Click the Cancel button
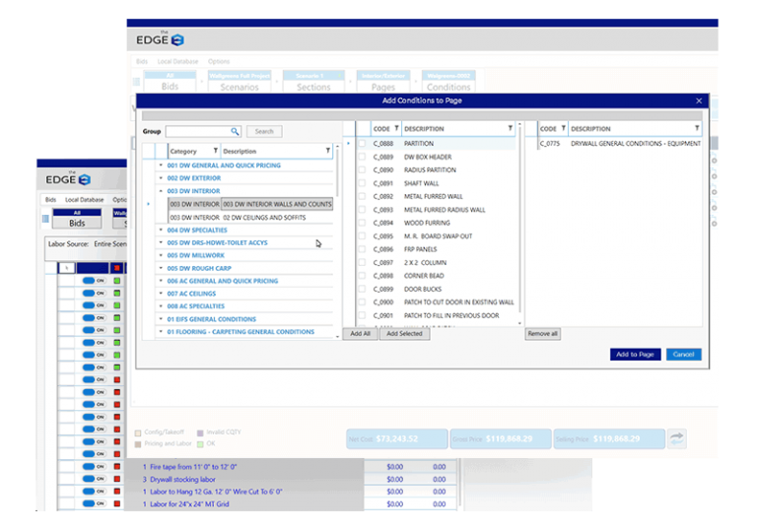Viewport: 757px width, 532px height. tap(683, 355)
